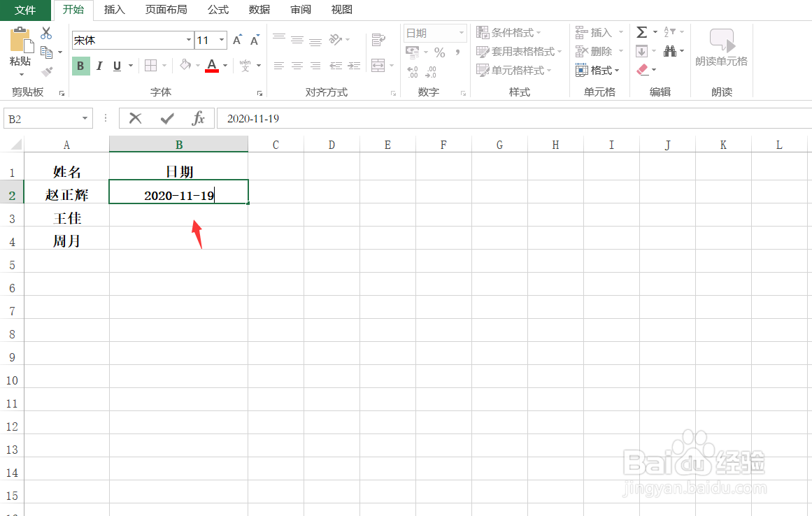Switch to 页面布局 tab

166,10
